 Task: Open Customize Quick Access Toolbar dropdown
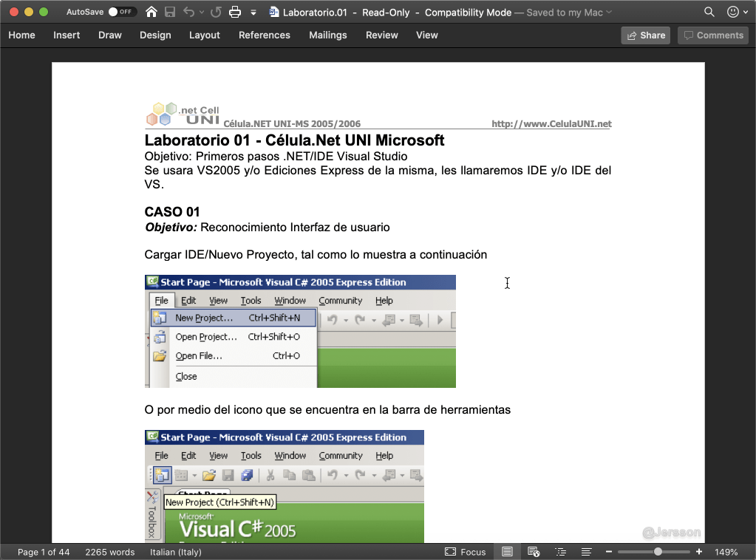(253, 12)
